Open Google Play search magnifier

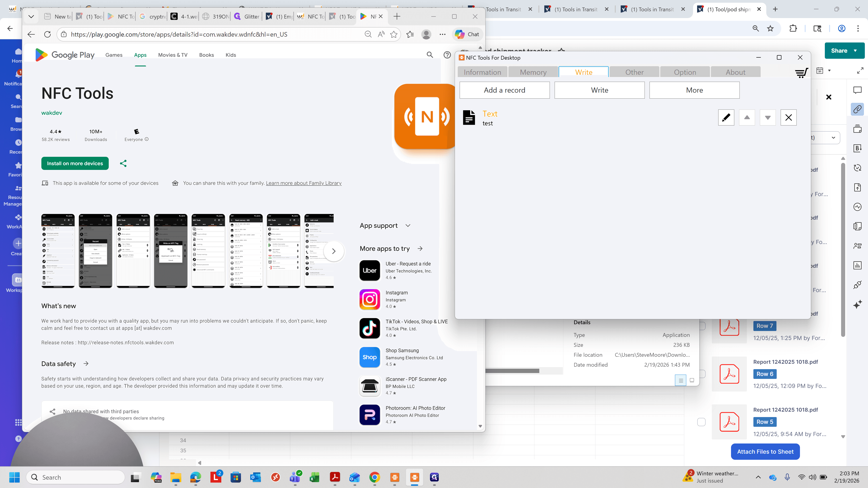point(430,54)
